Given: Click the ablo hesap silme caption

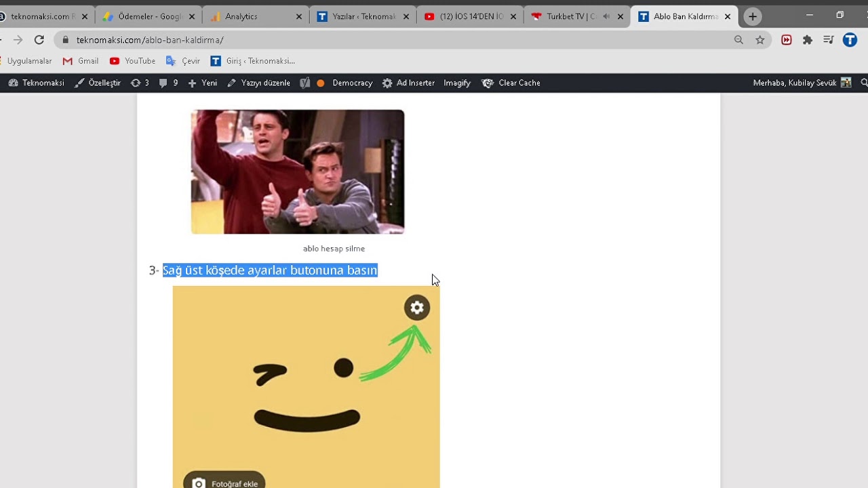Looking at the screenshot, I should click(x=334, y=249).
